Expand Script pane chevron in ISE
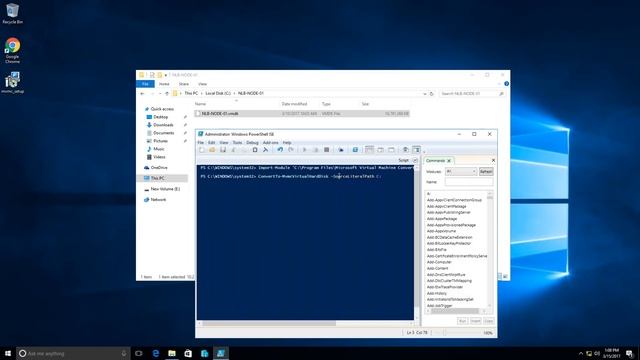The width and height of the screenshot is (640, 360). pos(415,160)
